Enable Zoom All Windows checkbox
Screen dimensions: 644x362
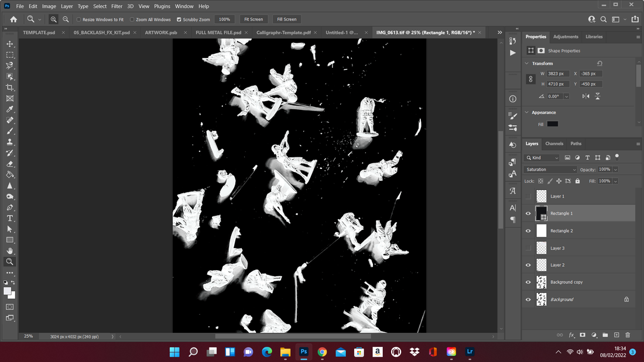(x=132, y=19)
